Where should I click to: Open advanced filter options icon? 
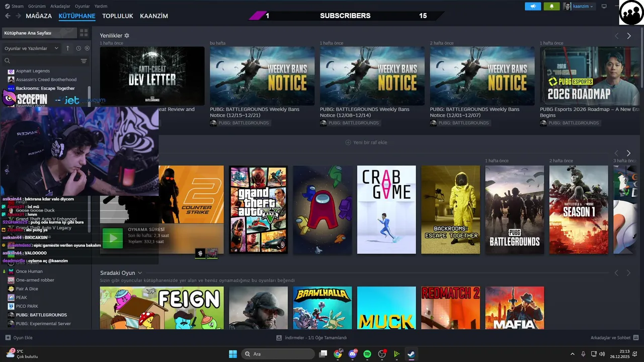pos(84,61)
